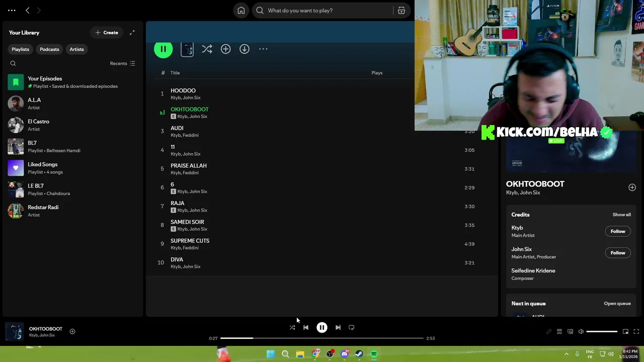This screenshot has height=362, width=644.
Task: Skip to next track
Action: coord(338,327)
